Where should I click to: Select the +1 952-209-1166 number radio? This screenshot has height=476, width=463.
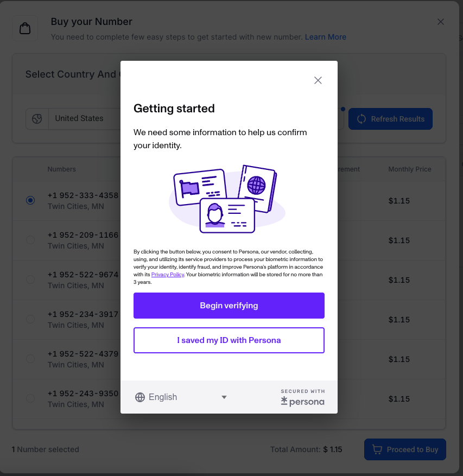30,240
